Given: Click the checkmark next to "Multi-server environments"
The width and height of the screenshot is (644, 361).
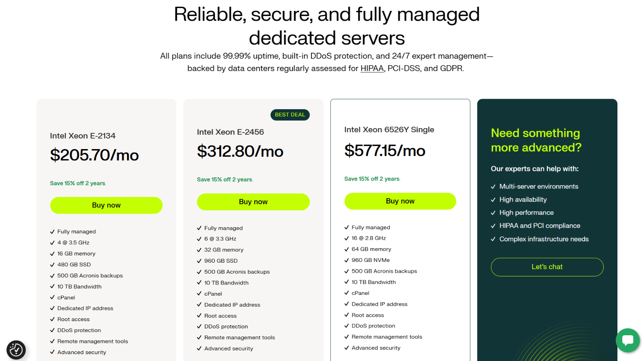Looking at the screenshot, I should [493, 186].
